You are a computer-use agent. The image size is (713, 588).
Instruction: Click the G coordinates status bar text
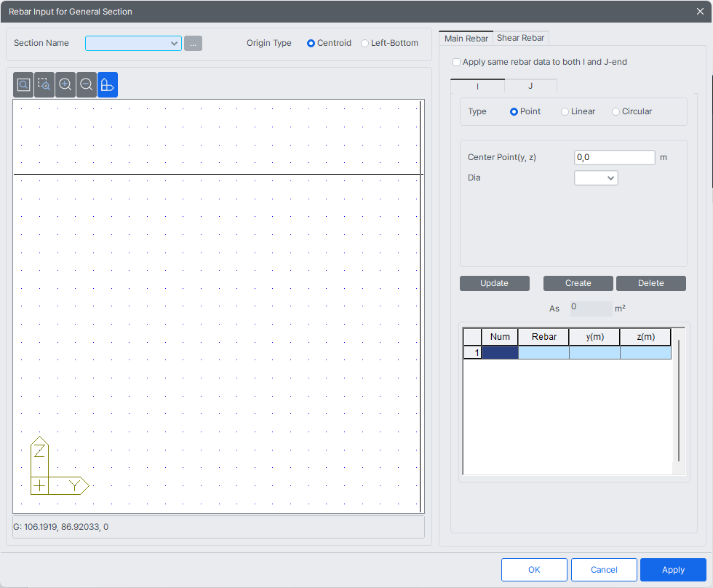(x=61, y=527)
